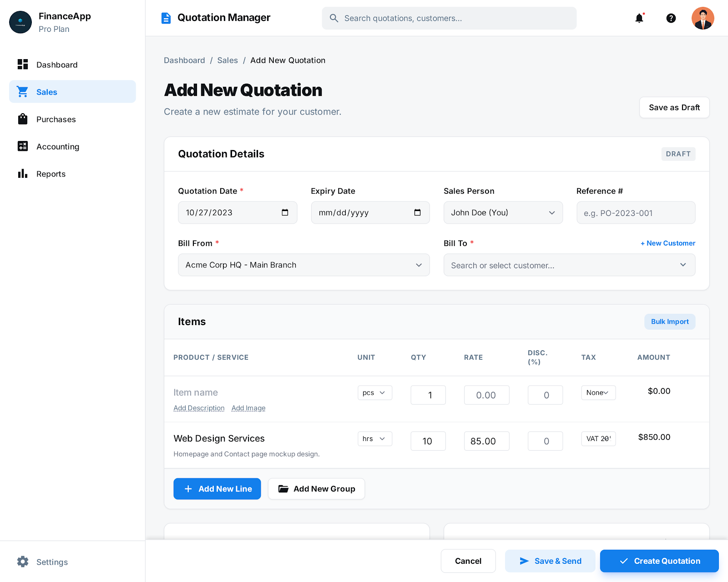Viewport: 728px width, 582px height.
Task: Open help via question mark icon
Action: tap(671, 18)
